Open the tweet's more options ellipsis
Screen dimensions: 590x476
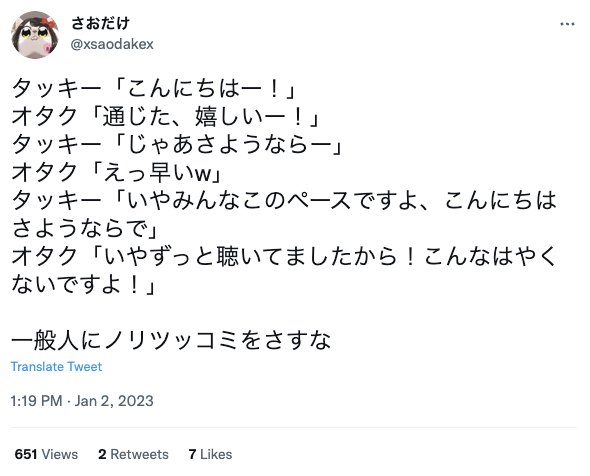coord(567,24)
